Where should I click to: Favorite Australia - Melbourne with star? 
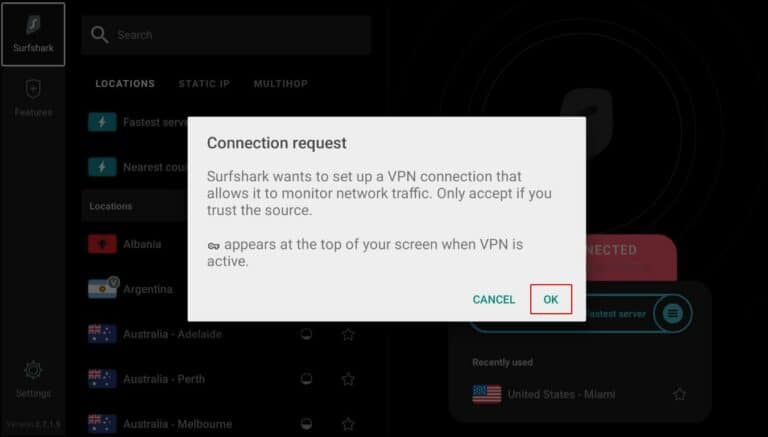pos(348,424)
